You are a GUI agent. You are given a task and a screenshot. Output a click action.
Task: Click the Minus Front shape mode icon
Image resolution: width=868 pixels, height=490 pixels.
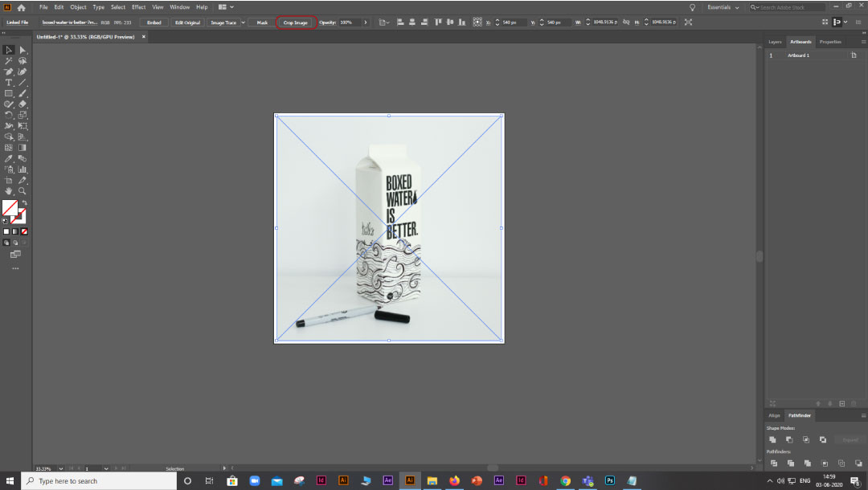click(x=789, y=439)
